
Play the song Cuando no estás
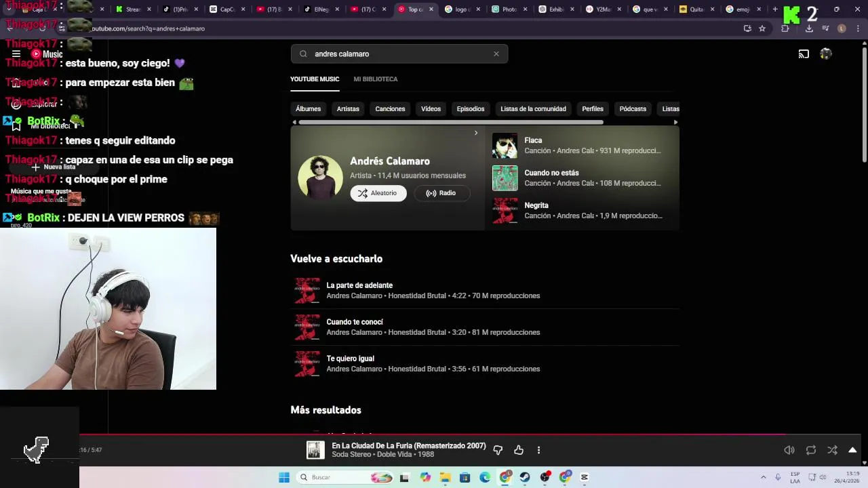[x=551, y=173]
